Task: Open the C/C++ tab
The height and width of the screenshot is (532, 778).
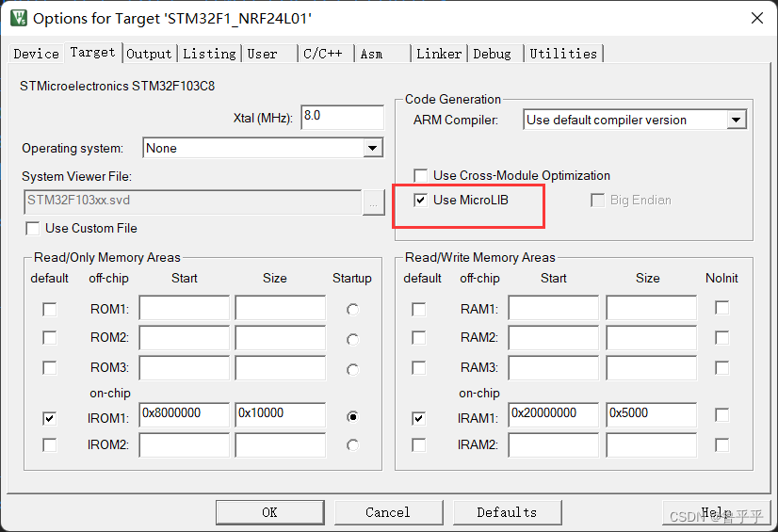Action: tap(325, 54)
